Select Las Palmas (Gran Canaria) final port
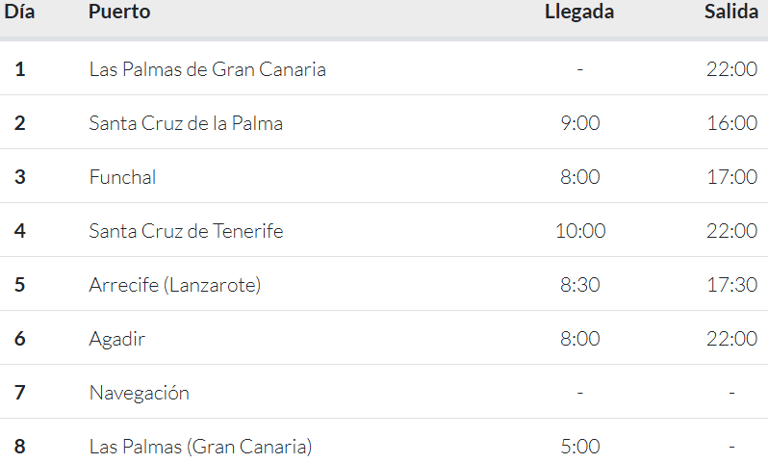Viewport: 768px width, 463px height. point(200,446)
